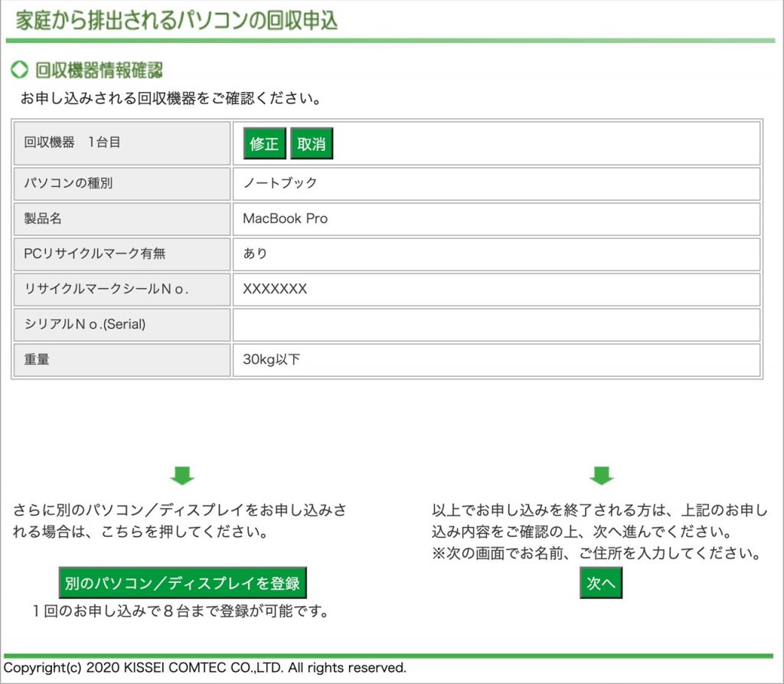
Task: Click the リサイクルマークシールNo. label
Action: (106, 289)
